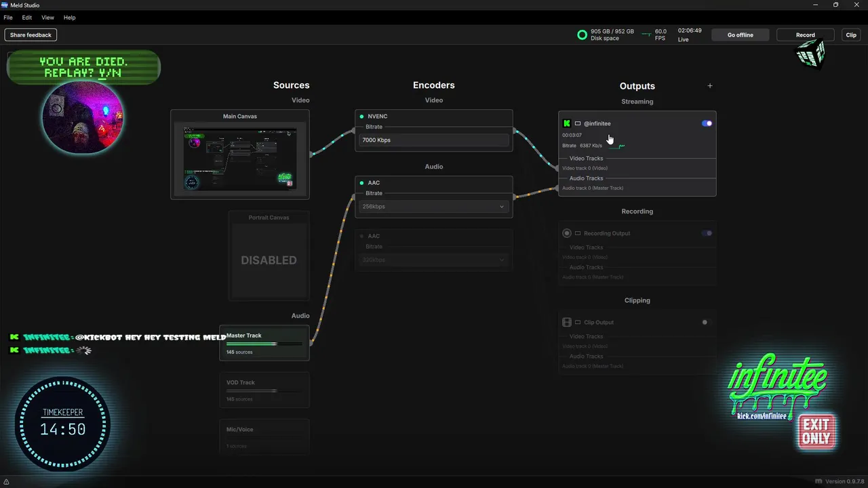Viewport: 868px width, 488px height.
Task: Click the 00:03:07 stream timer text
Action: coord(572,135)
